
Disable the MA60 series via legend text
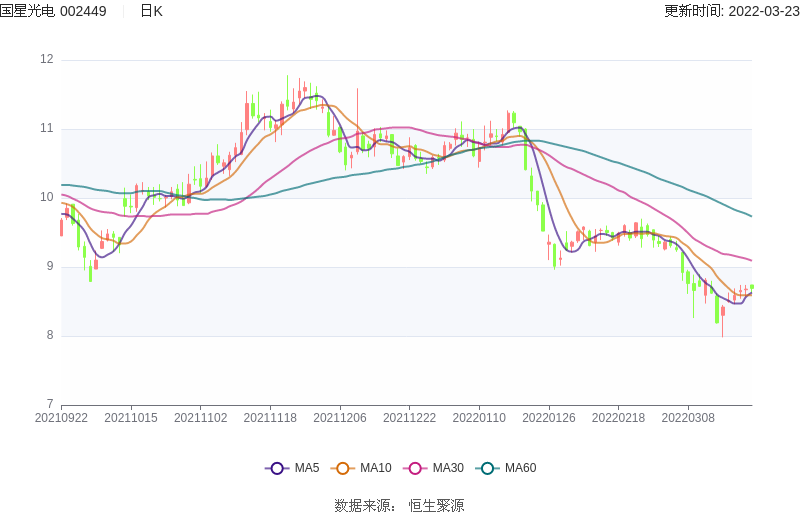tap(520, 468)
